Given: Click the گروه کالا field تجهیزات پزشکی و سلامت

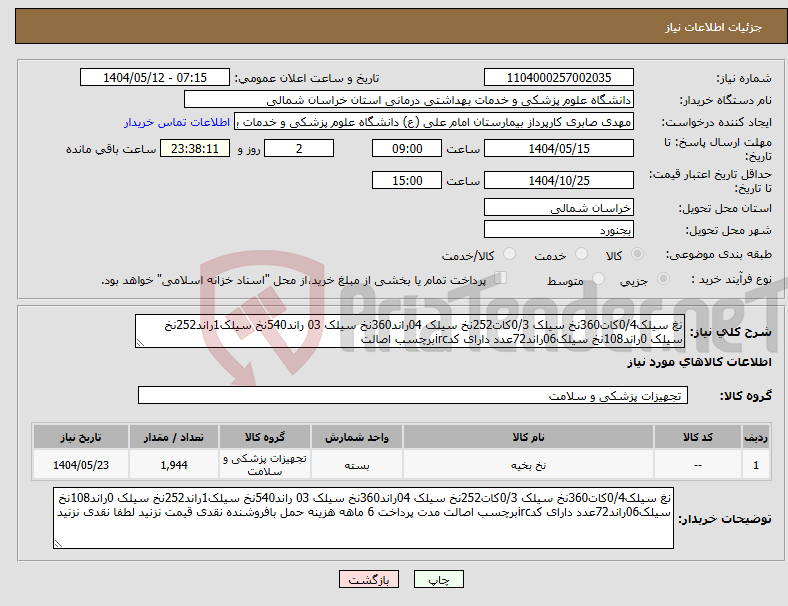Looking at the screenshot, I should coord(413,395).
